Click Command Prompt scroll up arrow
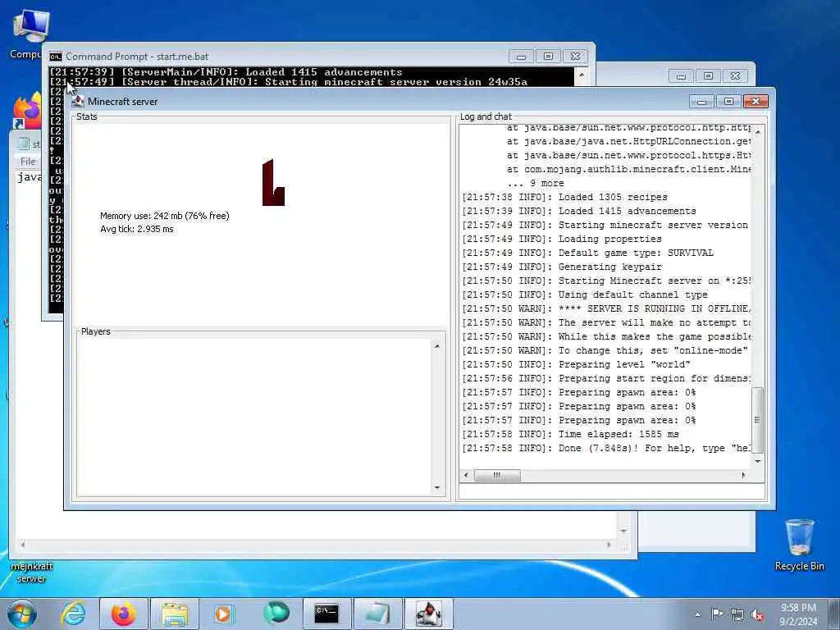840x630 pixels. [x=582, y=75]
